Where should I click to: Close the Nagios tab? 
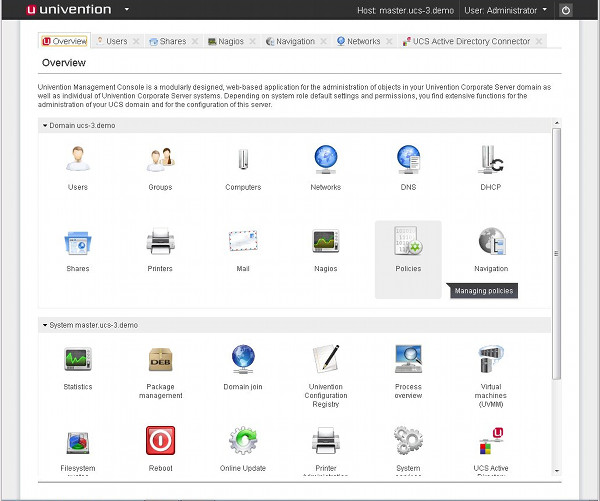[252, 41]
